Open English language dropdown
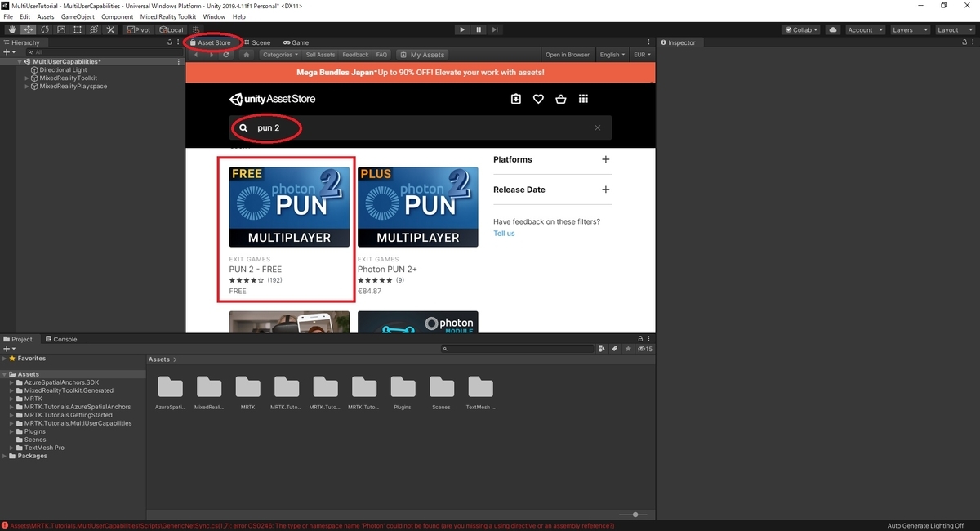Viewport: 980px width, 531px height. click(612, 55)
